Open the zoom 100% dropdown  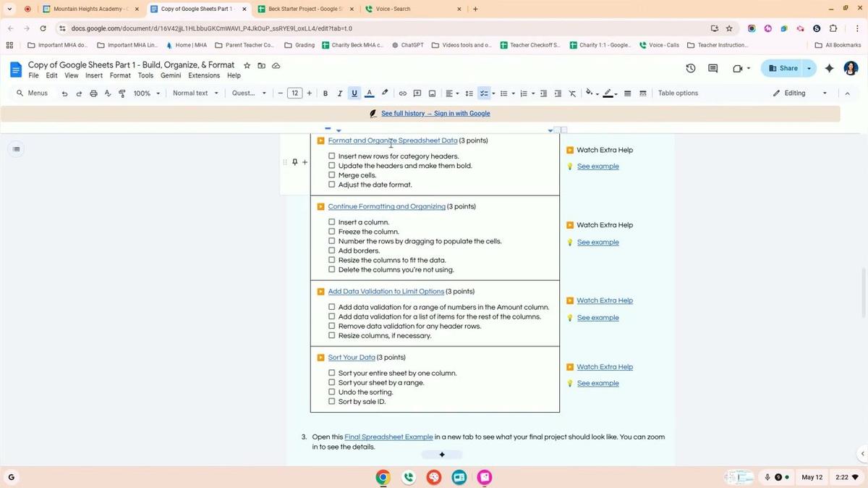click(146, 93)
